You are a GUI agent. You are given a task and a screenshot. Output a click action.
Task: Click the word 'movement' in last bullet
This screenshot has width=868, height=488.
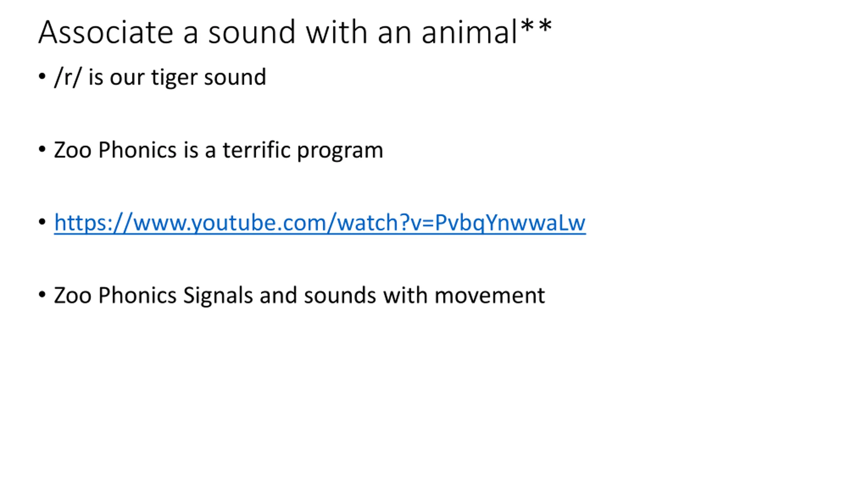[x=490, y=295]
